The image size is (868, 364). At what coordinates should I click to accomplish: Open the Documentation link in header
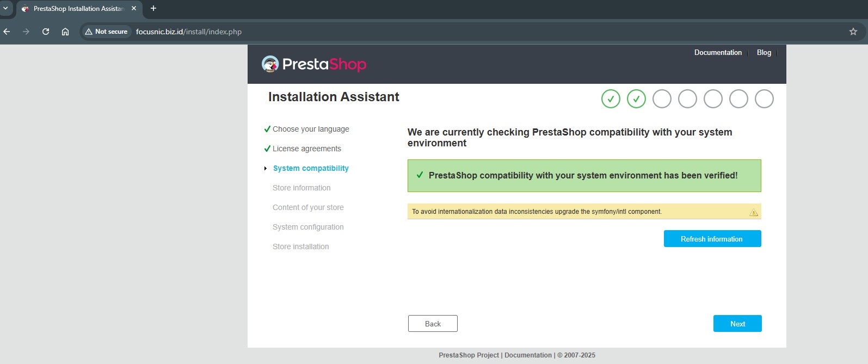[x=718, y=53]
